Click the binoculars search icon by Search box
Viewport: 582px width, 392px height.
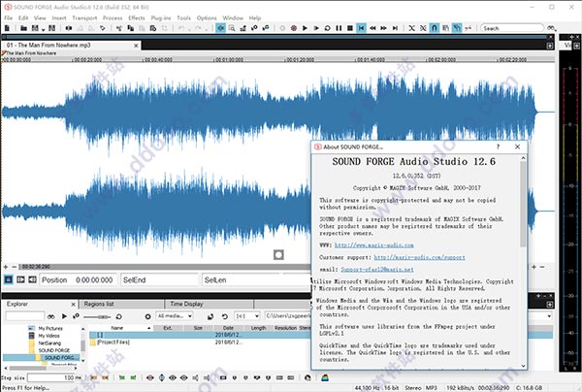click(552, 28)
